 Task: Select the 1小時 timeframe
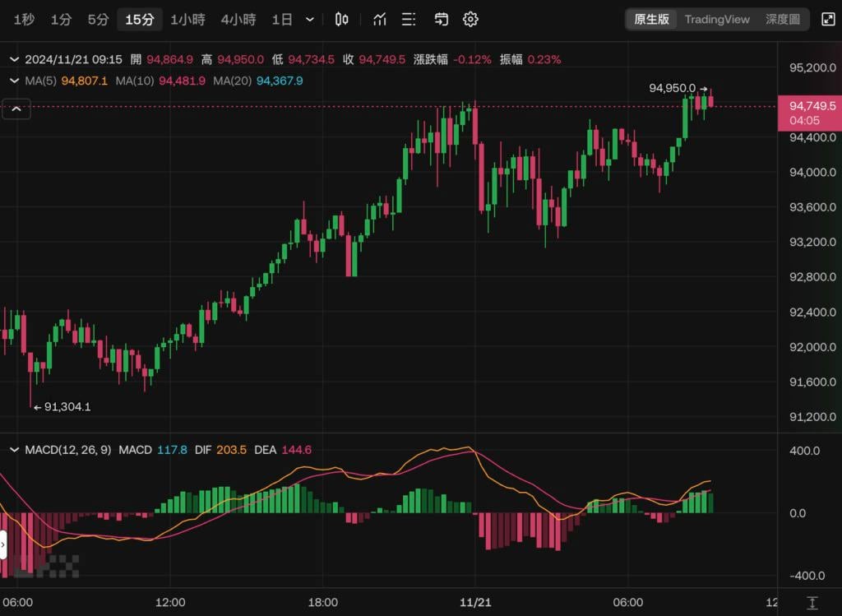[187, 20]
